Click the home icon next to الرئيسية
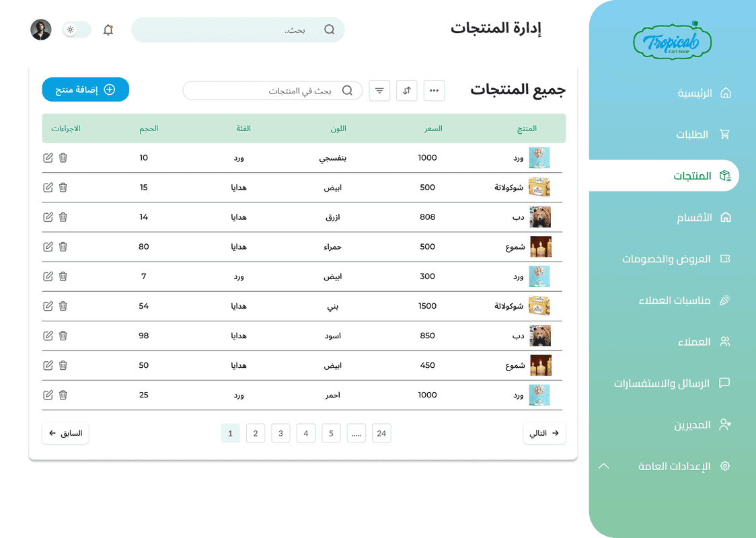The image size is (756, 538). pos(724,93)
